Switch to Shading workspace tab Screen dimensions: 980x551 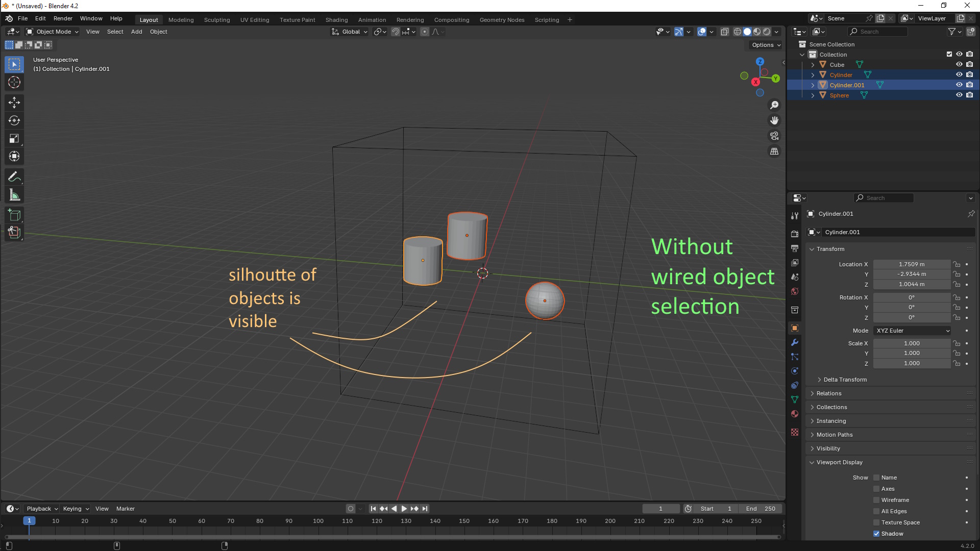click(x=336, y=20)
